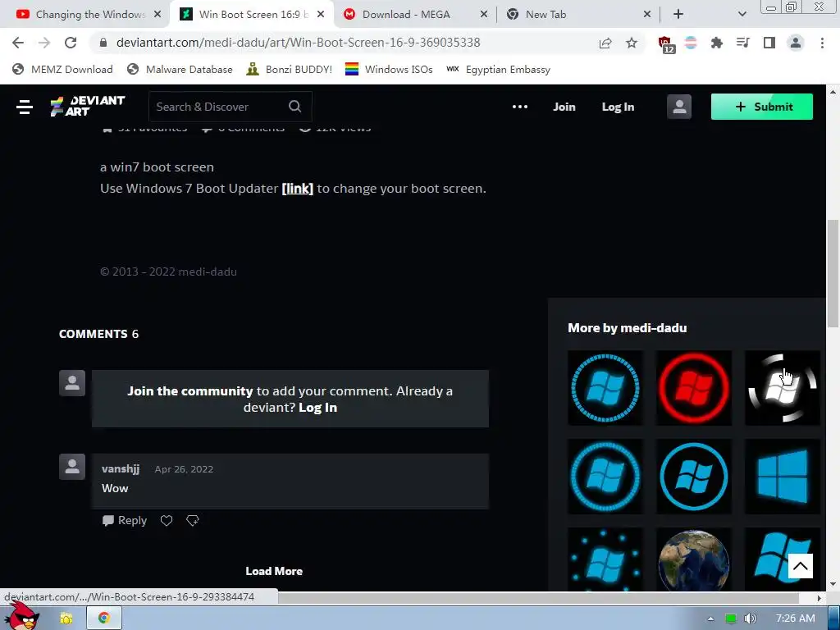Click the search magnifier icon
Screen dimensions: 840x630
[295, 106]
